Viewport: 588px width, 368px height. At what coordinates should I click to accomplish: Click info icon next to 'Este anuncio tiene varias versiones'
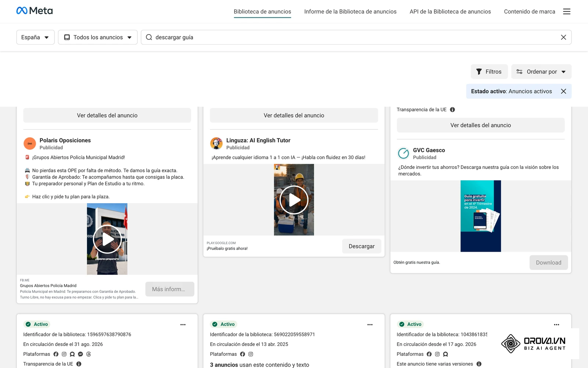coord(479,364)
